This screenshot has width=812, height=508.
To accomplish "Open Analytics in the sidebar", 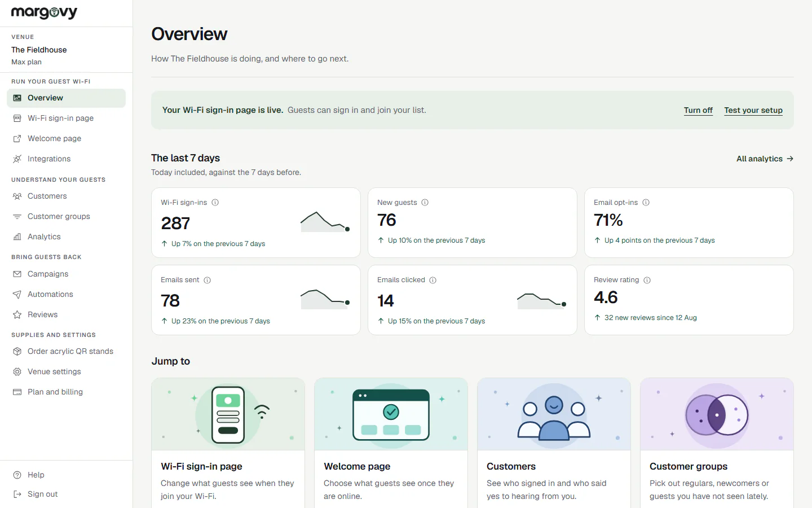I will coord(66,237).
